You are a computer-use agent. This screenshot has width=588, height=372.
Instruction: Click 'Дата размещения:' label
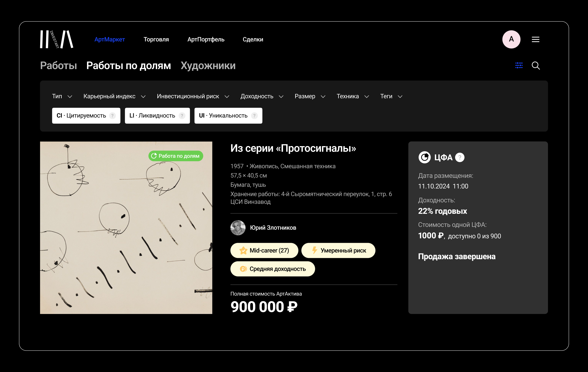coord(445,176)
